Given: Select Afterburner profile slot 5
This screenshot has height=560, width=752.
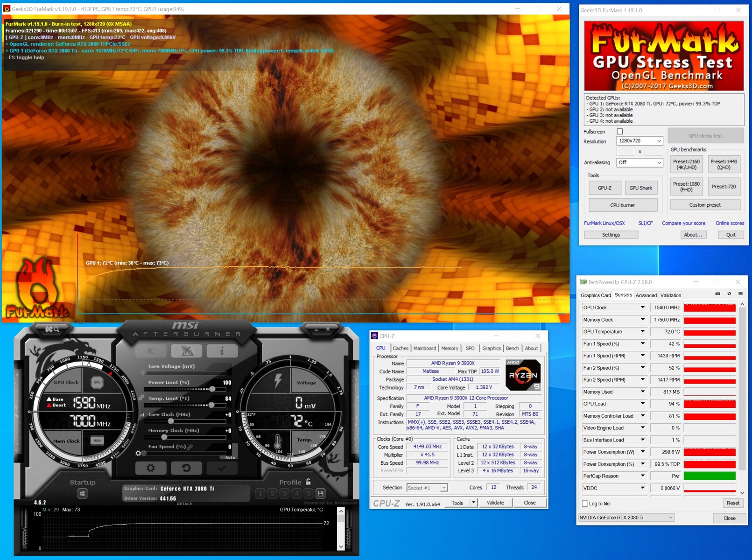Looking at the screenshot, I should pos(308,493).
